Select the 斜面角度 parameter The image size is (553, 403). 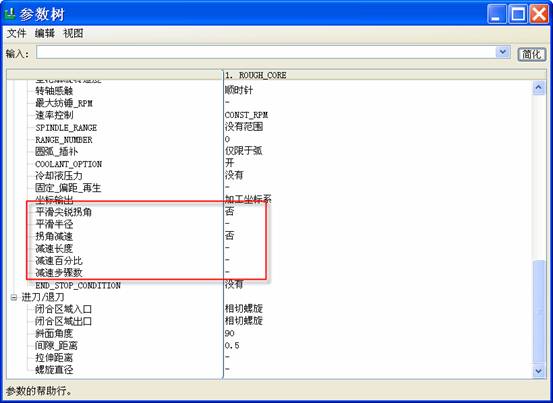click(54, 334)
